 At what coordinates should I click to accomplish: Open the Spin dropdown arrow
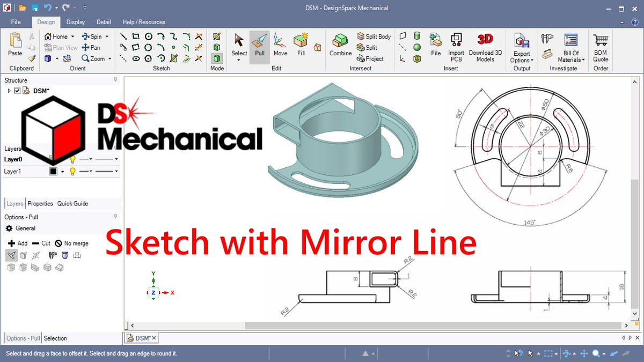pos(106,36)
